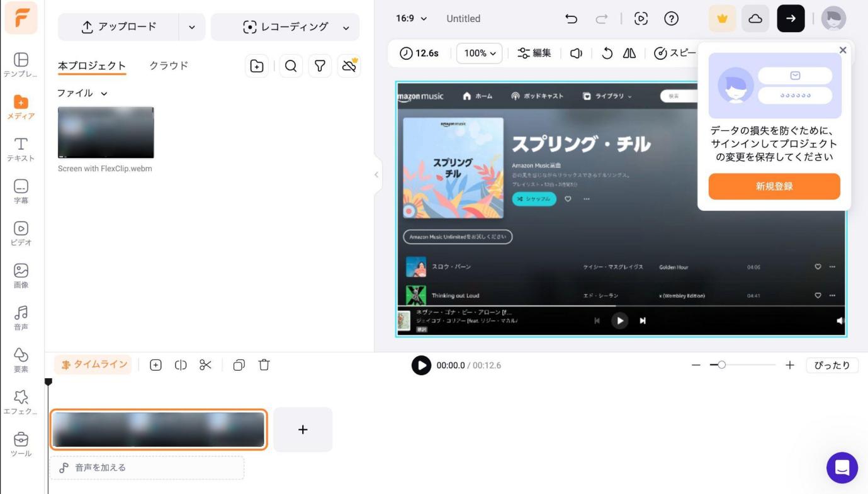Image resolution: width=868 pixels, height=494 pixels.
Task: Click the add scene plus tile
Action: [303, 430]
